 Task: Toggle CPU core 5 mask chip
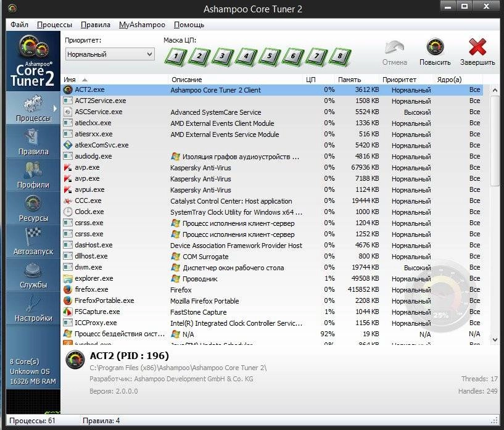pyautogui.click(x=270, y=57)
